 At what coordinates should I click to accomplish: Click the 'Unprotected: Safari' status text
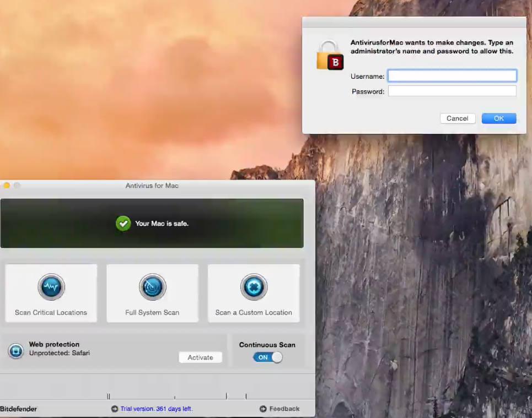[x=60, y=353]
